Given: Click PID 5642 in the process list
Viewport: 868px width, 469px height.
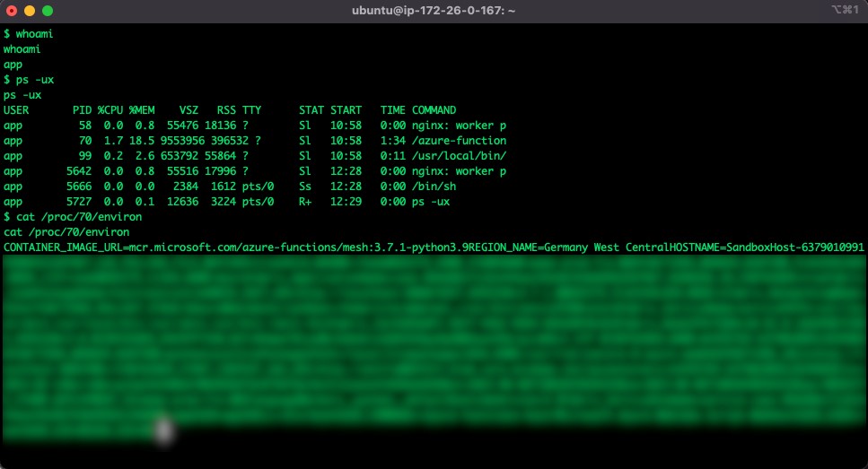Looking at the screenshot, I should point(78,171).
